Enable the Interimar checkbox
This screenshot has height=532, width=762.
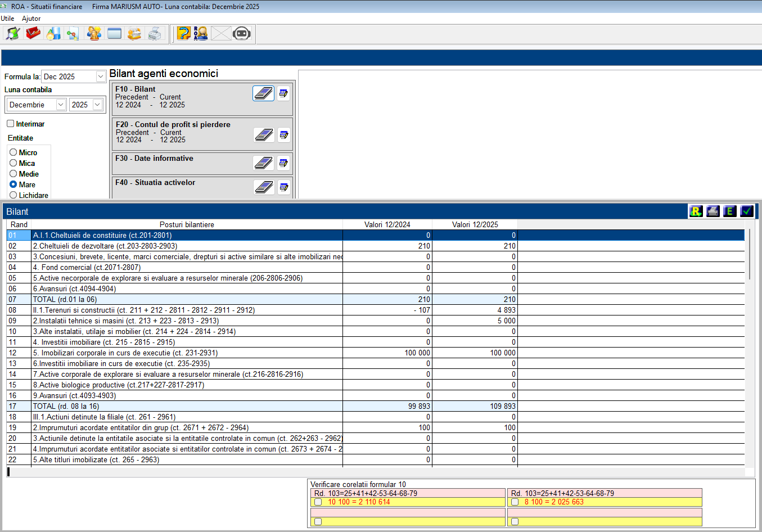(11, 124)
